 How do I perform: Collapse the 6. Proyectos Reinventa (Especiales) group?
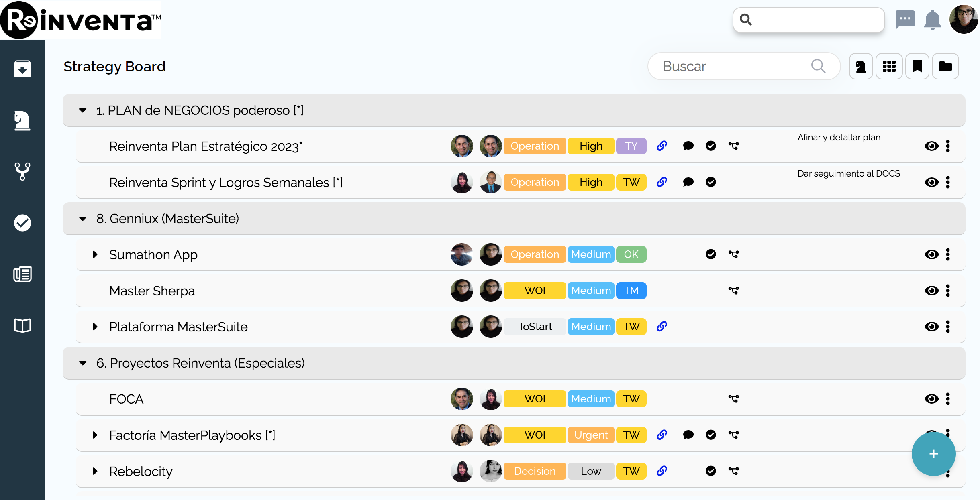(x=83, y=363)
